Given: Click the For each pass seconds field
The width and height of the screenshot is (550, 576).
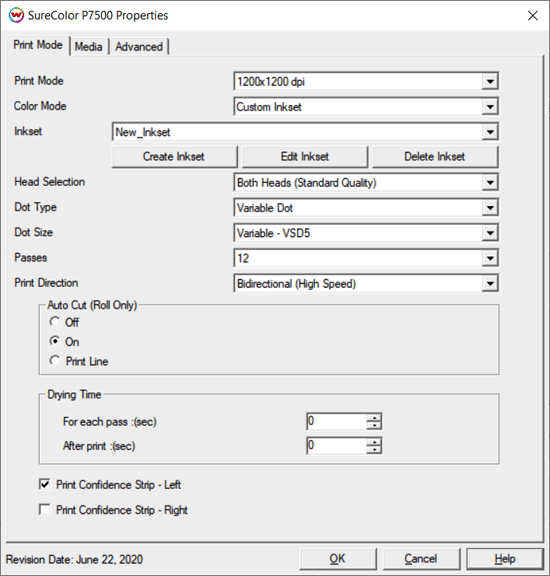Looking at the screenshot, I should pos(336,421).
